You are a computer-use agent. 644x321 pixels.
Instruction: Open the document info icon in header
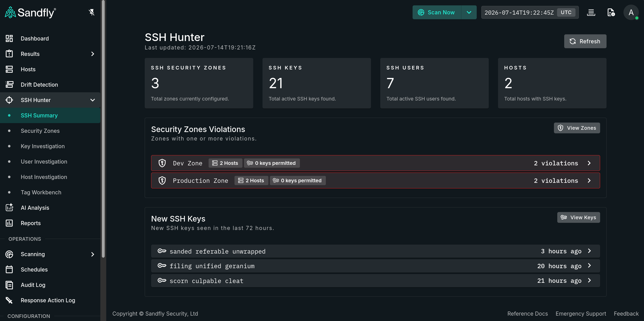pyautogui.click(x=611, y=12)
